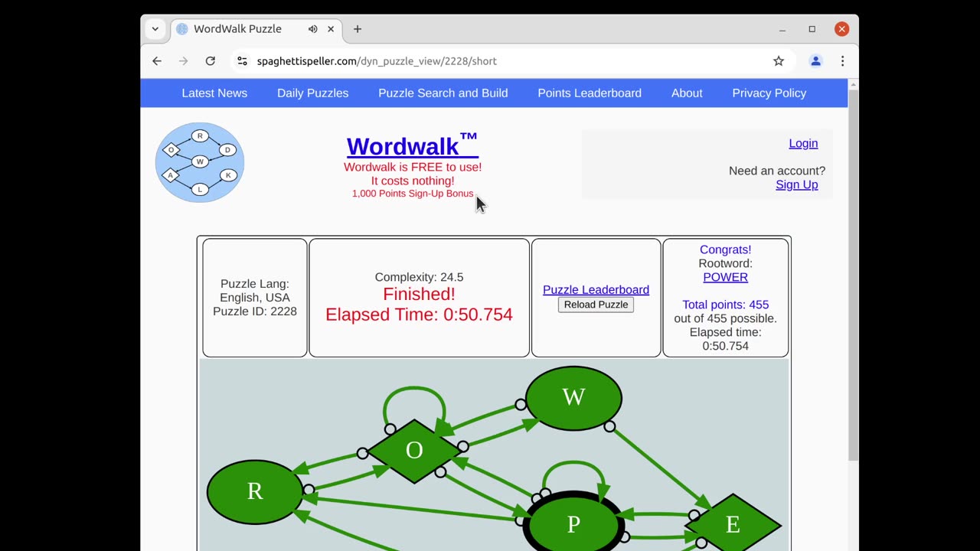Click the 'Puzzle ID: 2228' text
980x551 pixels.
(x=255, y=311)
